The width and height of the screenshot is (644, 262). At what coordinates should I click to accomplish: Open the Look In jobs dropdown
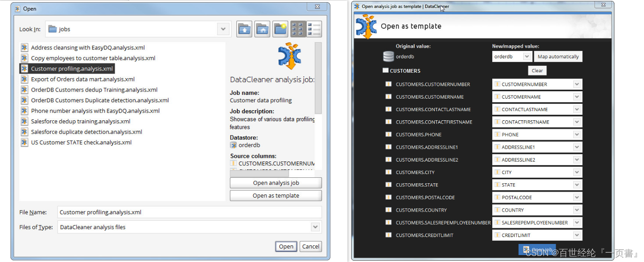tap(223, 29)
